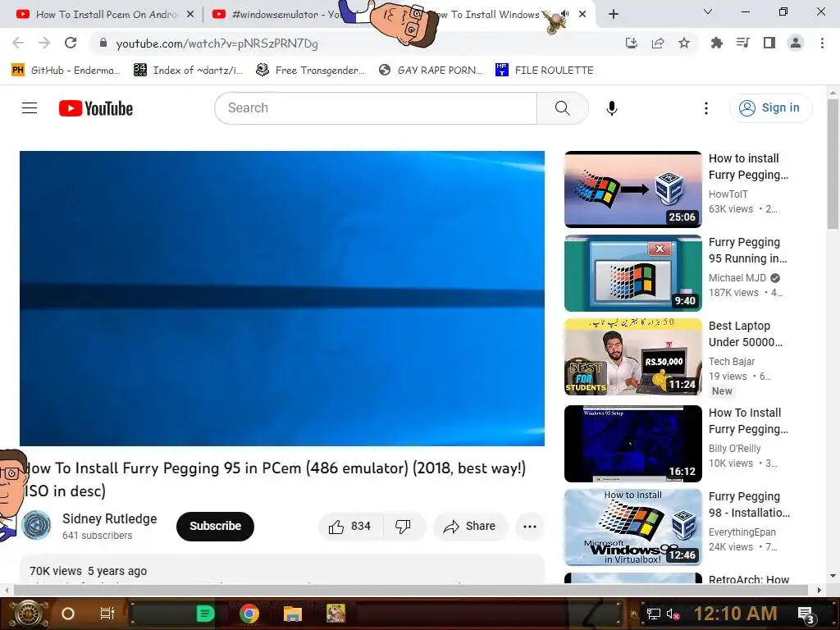Open the 25:06 HowToIT video thumbnail

tap(633, 189)
